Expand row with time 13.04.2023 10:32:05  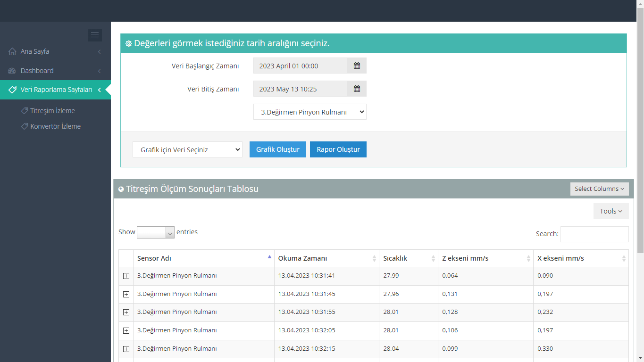(x=126, y=331)
